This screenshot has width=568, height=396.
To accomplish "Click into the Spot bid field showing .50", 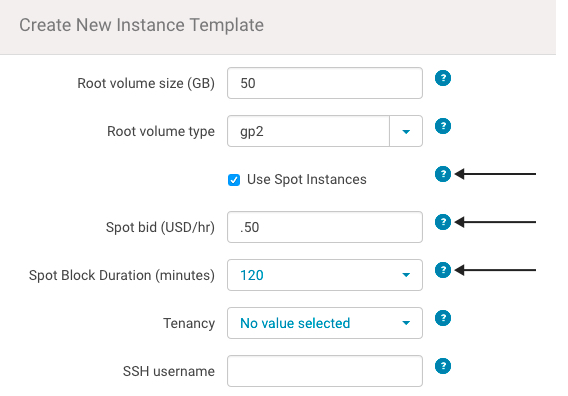I will coord(325,227).
